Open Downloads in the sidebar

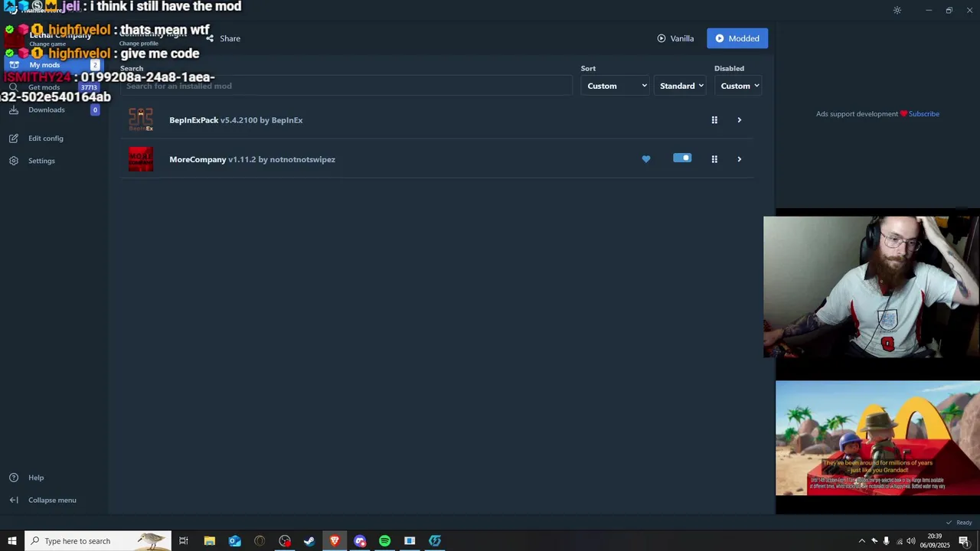[47, 109]
